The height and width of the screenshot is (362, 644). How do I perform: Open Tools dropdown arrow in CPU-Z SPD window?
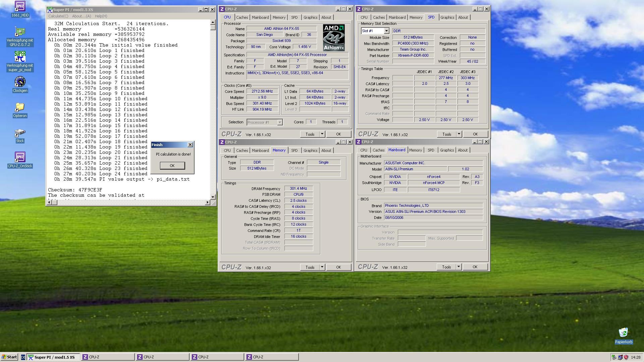(x=459, y=134)
